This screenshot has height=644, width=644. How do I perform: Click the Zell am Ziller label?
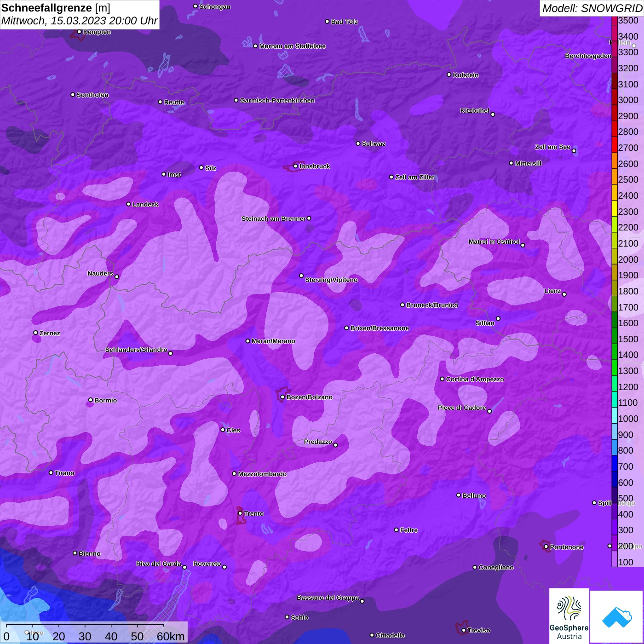coord(415,177)
